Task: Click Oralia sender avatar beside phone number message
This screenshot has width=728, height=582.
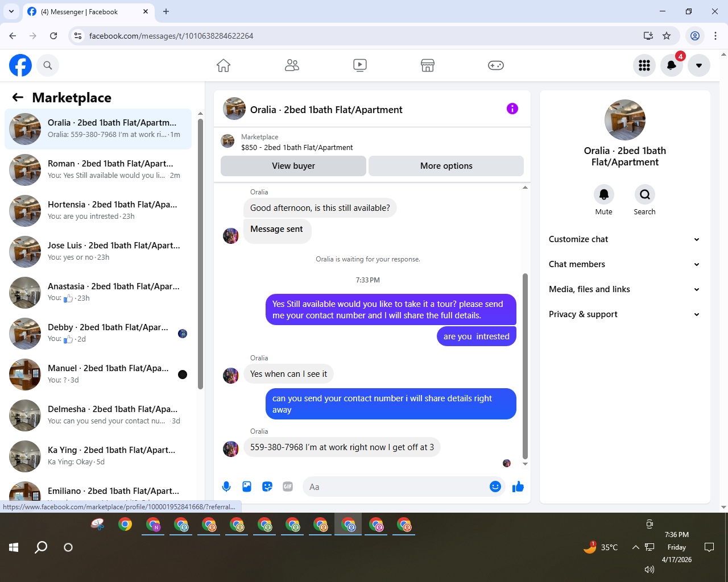Action: (x=231, y=448)
